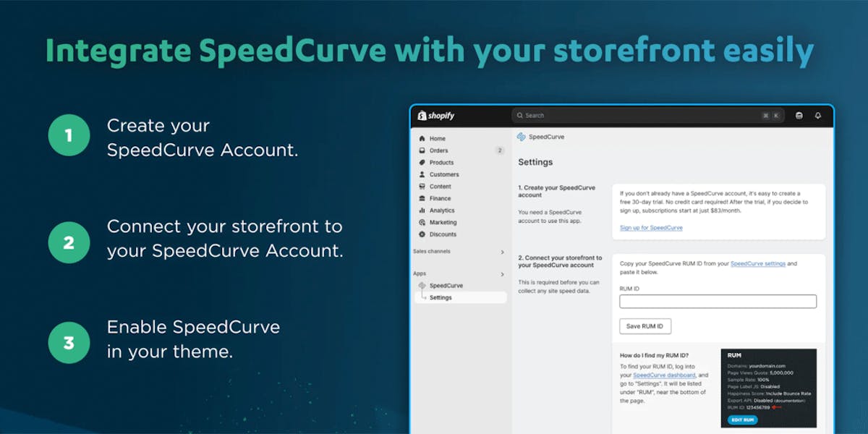The height and width of the screenshot is (434, 868).
Task: Open Discounts using the percent badge icon
Action: pos(422,234)
